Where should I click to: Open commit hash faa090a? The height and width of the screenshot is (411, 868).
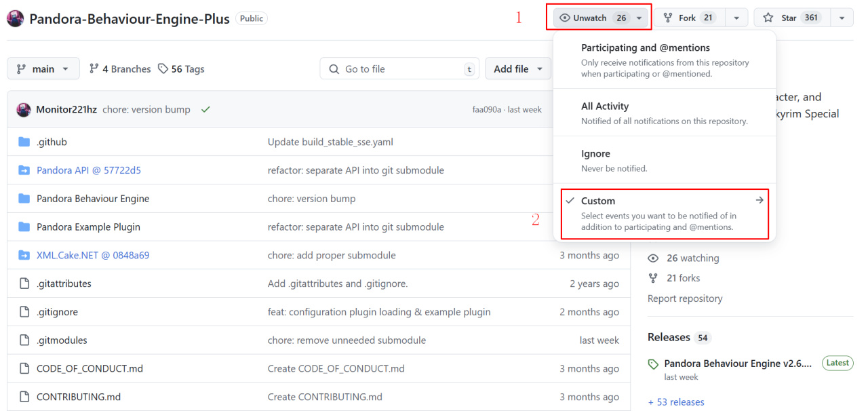point(487,110)
